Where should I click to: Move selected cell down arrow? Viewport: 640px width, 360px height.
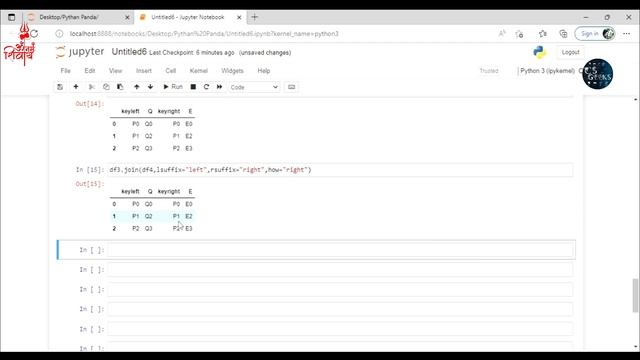click(x=151, y=87)
